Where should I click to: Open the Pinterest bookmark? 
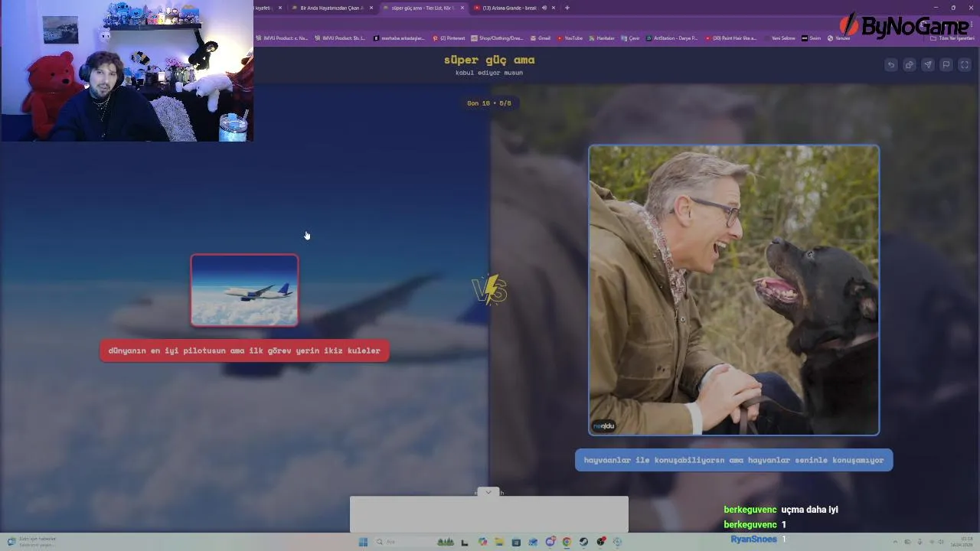point(449,38)
